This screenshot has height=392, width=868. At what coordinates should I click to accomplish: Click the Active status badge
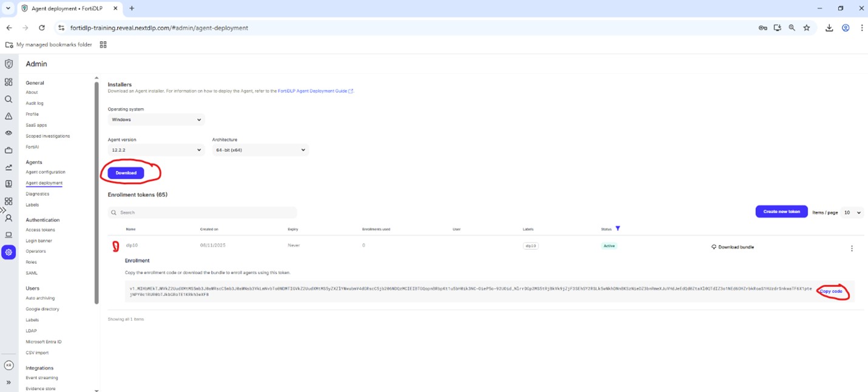(609, 246)
